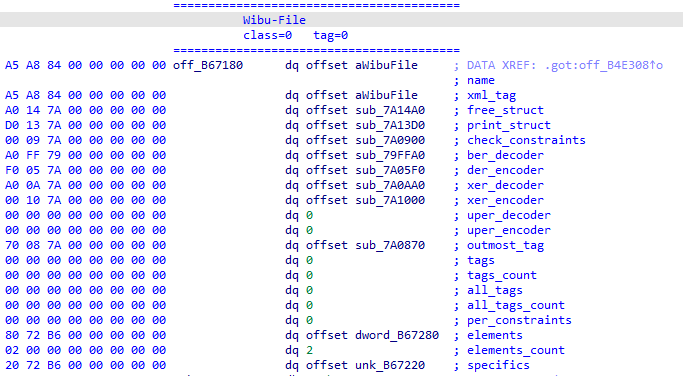
Task: Select the off_B67180 label
Action: coord(208,65)
